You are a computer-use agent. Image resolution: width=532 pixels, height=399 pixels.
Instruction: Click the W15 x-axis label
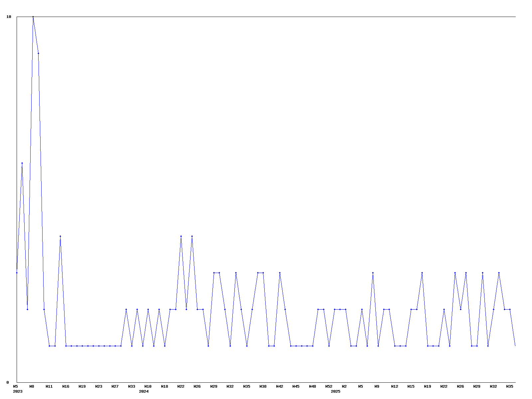pyautogui.click(x=411, y=386)
